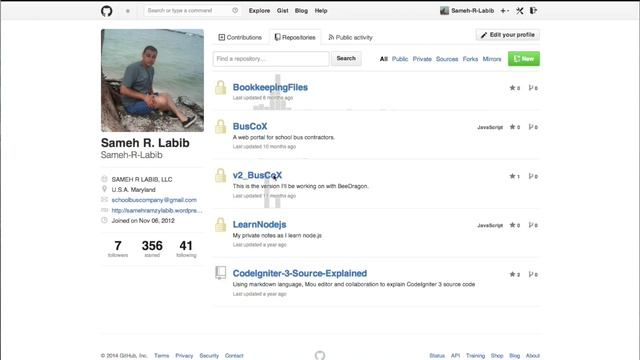Switch to the Contributions tab
Viewport: 640px width, 360px height.
tap(240, 37)
